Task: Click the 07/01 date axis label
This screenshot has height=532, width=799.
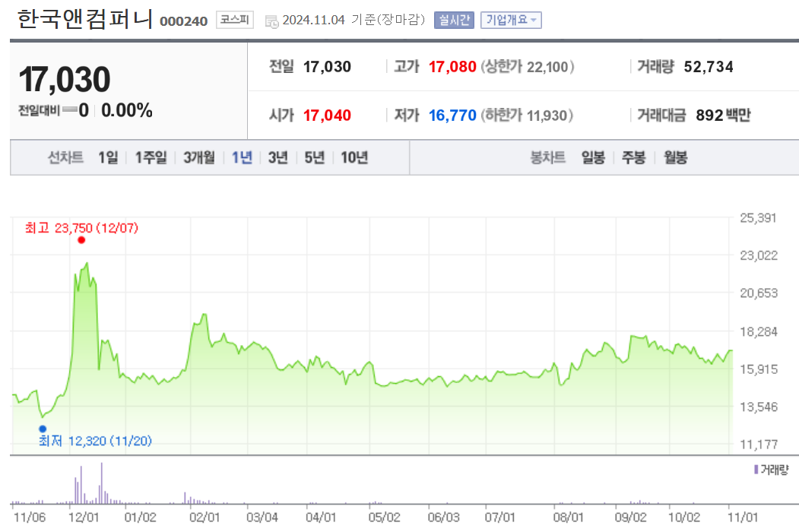Action: tap(500, 518)
